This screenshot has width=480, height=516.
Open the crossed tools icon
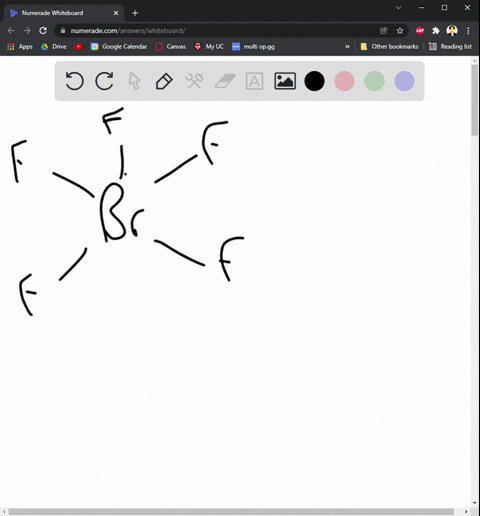(x=194, y=81)
